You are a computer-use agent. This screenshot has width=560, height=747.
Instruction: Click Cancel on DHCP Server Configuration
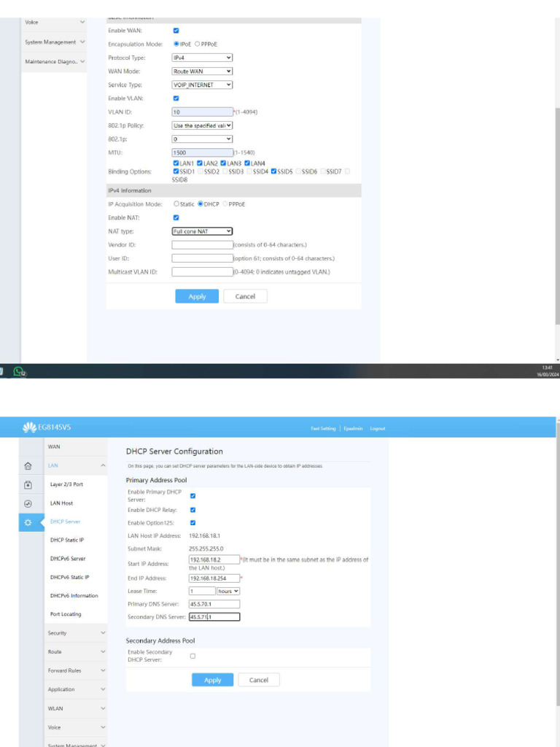coord(259,680)
